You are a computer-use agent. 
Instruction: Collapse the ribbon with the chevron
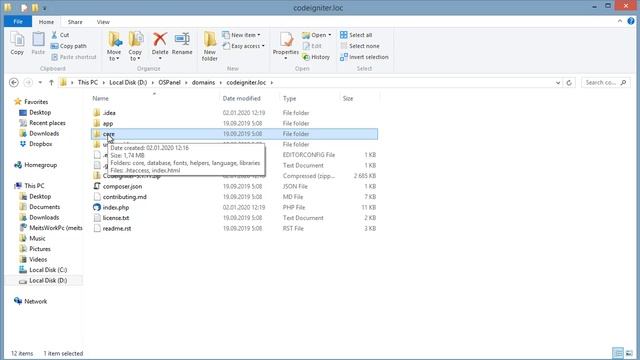click(x=620, y=21)
